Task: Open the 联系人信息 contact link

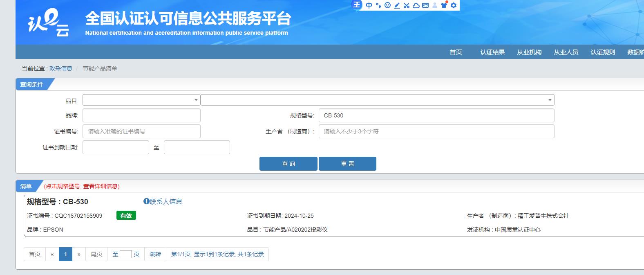Action: (166, 201)
